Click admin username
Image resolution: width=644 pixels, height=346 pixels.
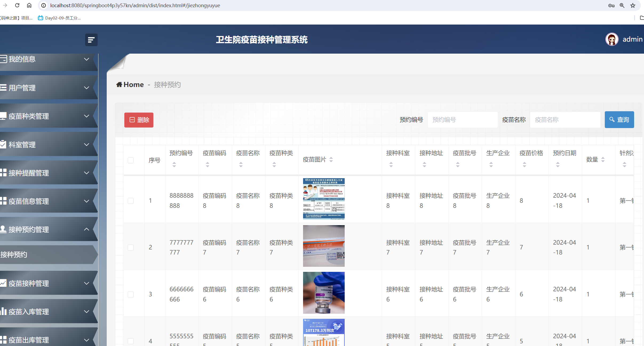tap(633, 39)
